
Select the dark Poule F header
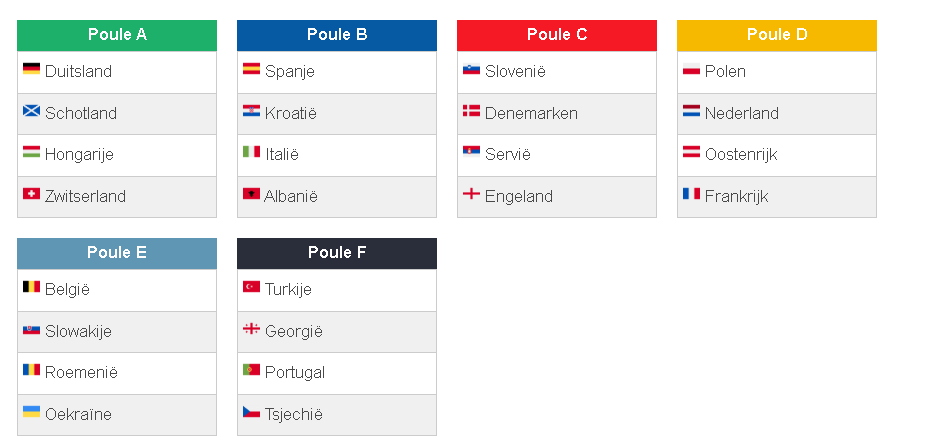[337, 253]
